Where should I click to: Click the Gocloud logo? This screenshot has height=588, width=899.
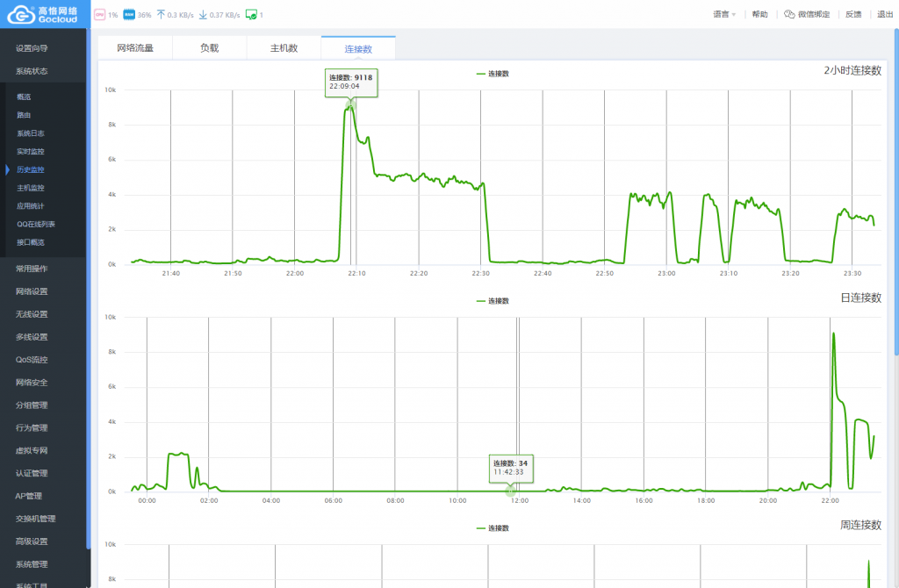42,14
